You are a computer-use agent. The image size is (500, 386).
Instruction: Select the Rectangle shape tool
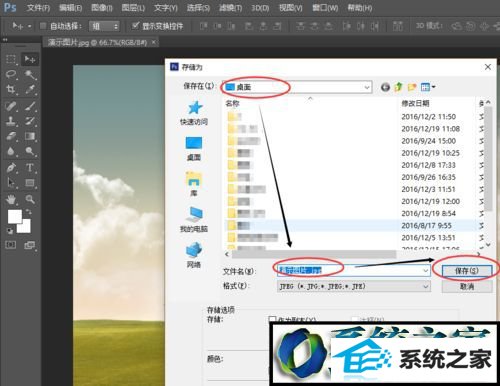(x=30, y=182)
